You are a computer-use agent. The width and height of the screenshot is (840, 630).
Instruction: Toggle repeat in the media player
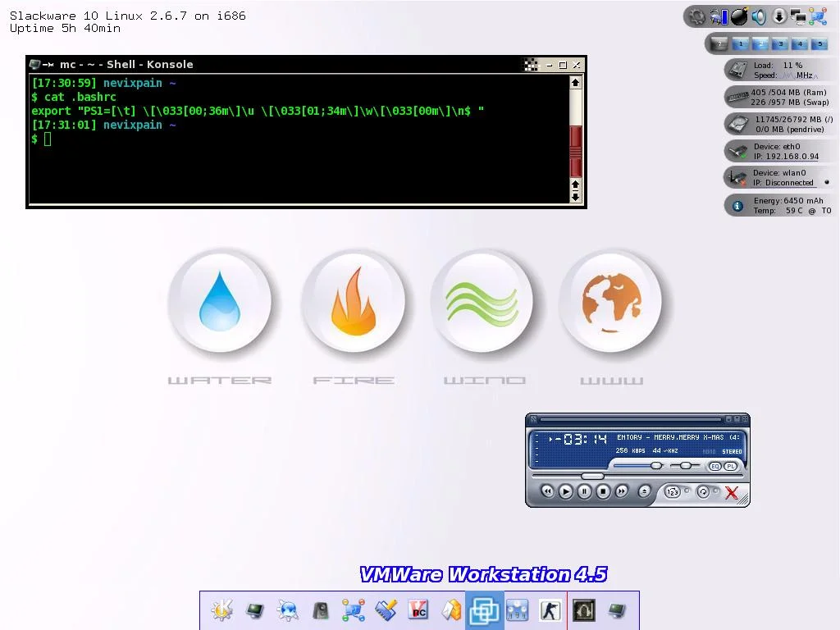pyautogui.click(x=703, y=491)
